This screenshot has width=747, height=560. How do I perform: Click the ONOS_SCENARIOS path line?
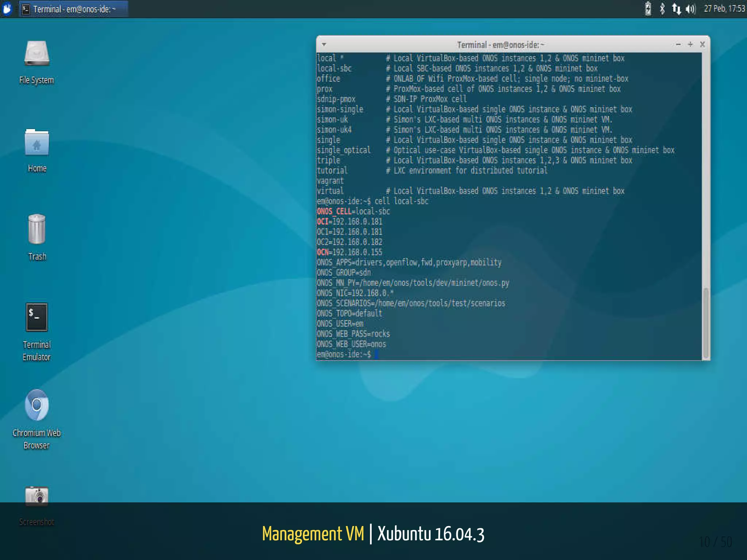(411, 303)
